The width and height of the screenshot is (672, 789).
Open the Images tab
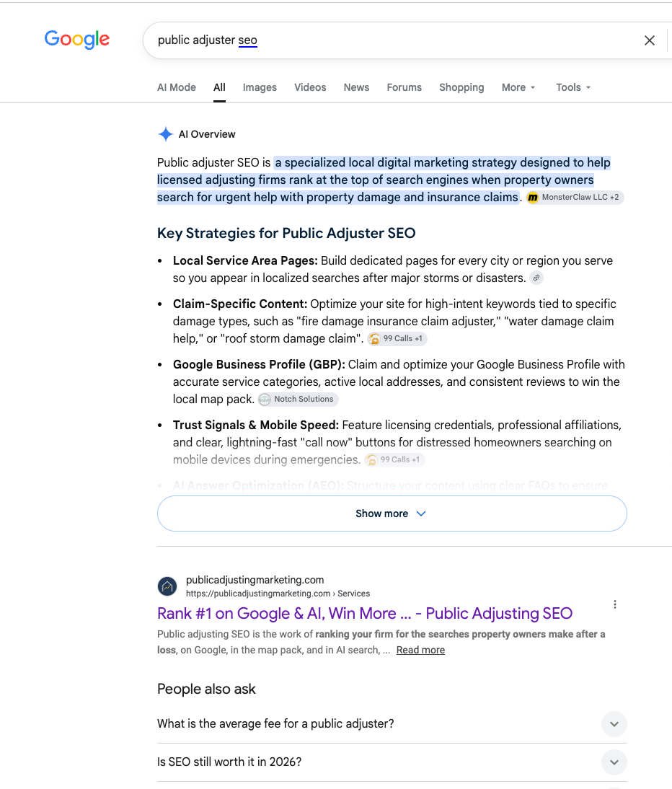[260, 87]
